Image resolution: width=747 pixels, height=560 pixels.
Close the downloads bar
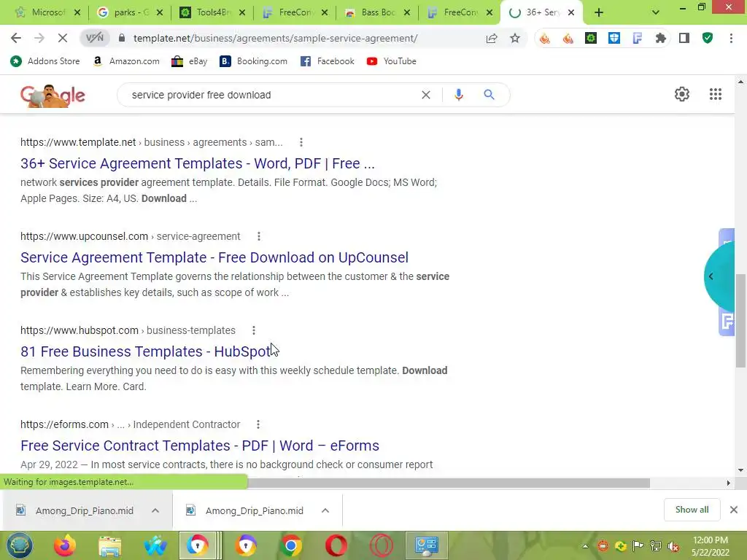734,510
